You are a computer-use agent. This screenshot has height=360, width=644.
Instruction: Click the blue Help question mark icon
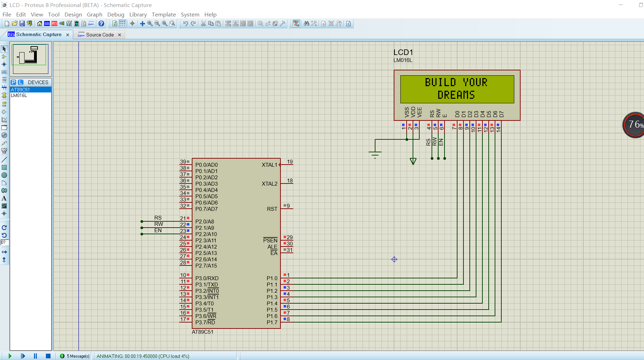(101, 23)
